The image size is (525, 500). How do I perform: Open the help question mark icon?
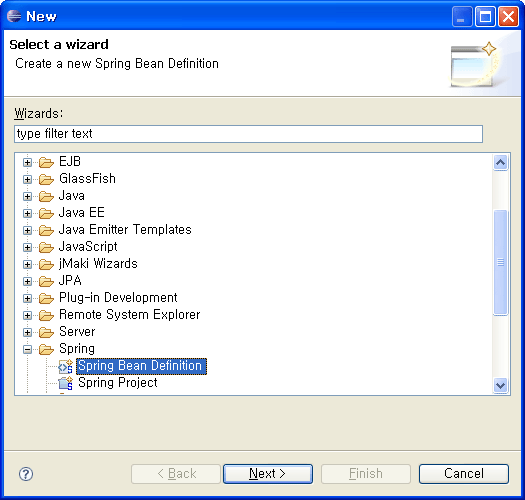click(x=26, y=474)
